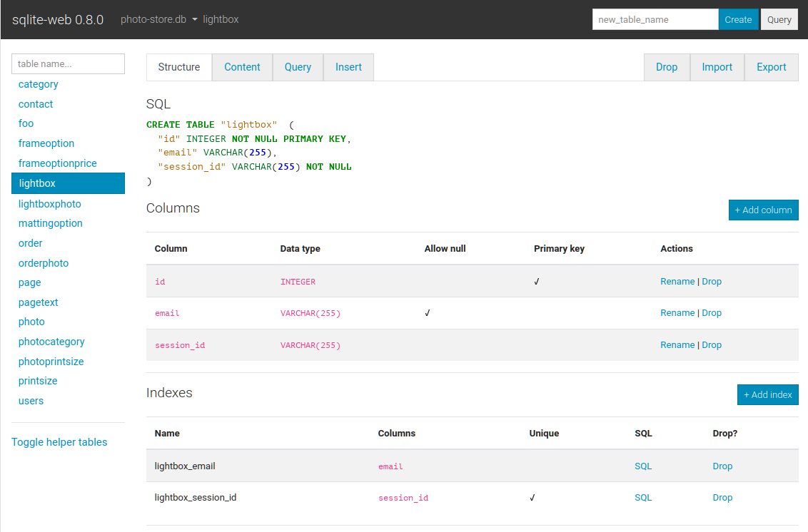Click the INTEGER data type cell
The height and width of the screenshot is (532, 808).
point(298,282)
